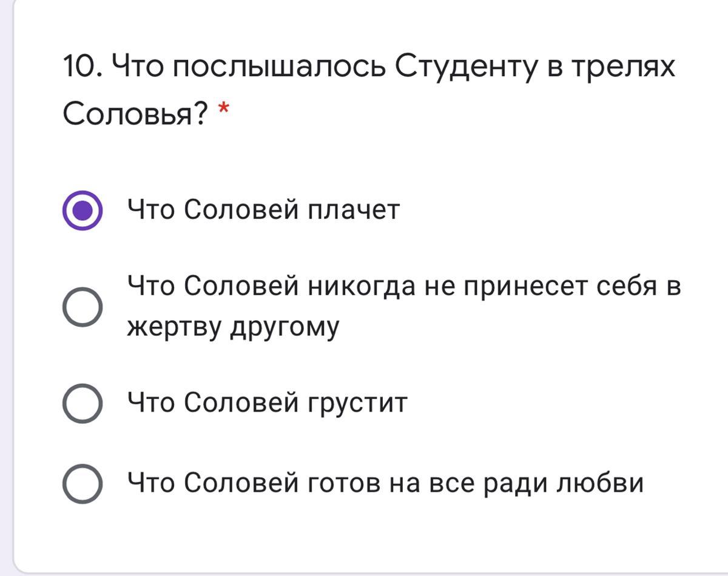The image size is (728, 576).
Task: Click the "жертву другому" line of the second option
Action: pyautogui.click(x=233, y=327)
